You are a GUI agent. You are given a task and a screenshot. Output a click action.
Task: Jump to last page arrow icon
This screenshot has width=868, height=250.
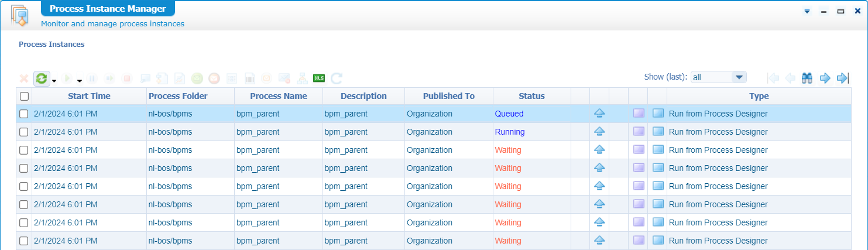[843, 78]
